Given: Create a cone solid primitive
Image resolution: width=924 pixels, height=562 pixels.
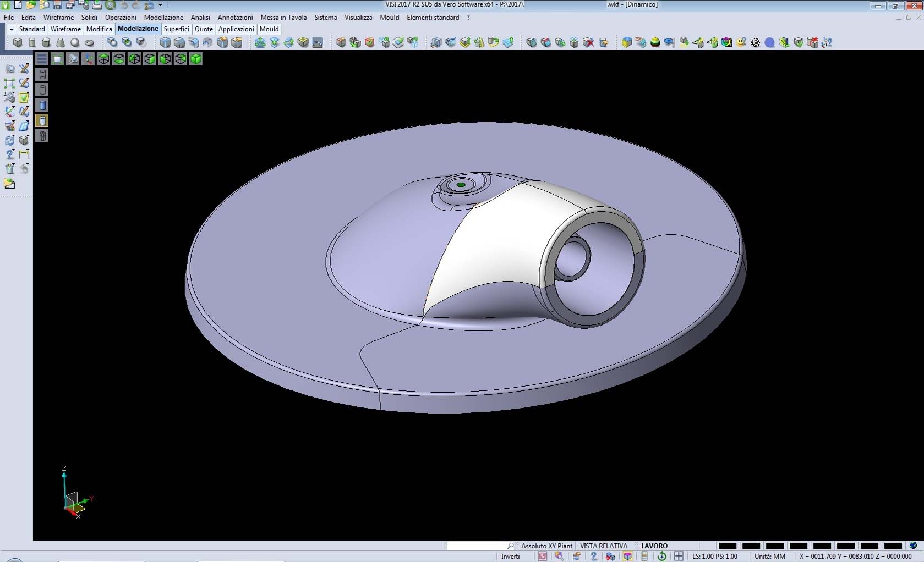Looking at the screenshot, I should [61, 42].
